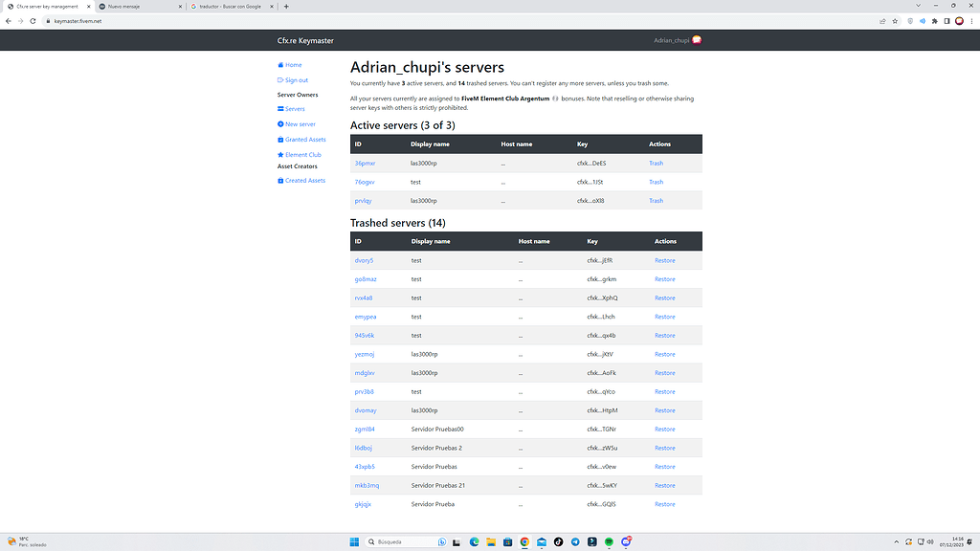Reload the page with the refresh icon
The height and width of the screenshot is (551, 980).
pos(33,20)
